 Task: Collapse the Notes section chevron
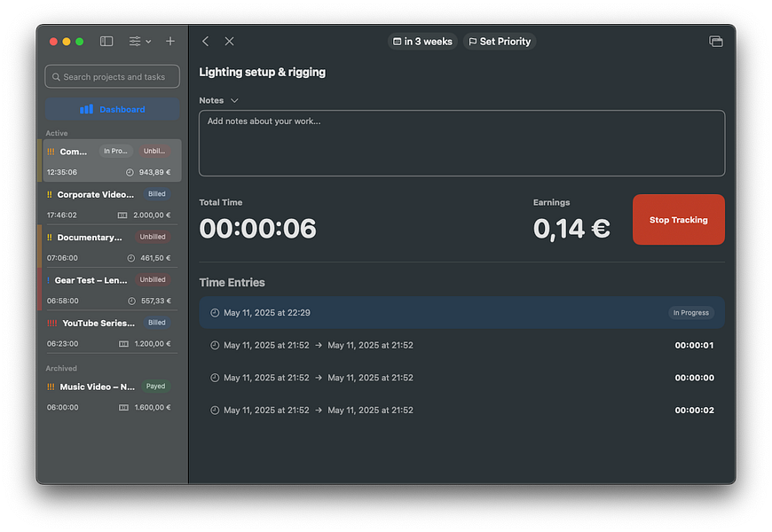(234, 100)
